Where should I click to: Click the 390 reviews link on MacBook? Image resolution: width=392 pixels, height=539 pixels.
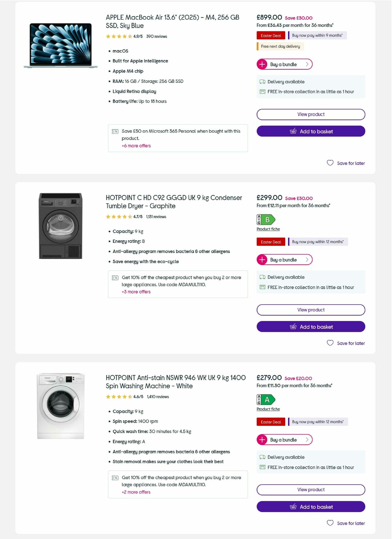pyautogui.click(x=156, y=36)
